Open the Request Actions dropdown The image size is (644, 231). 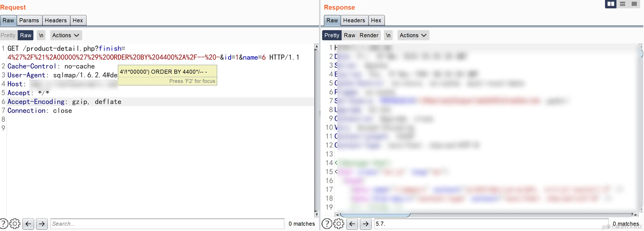click(66, 35)
